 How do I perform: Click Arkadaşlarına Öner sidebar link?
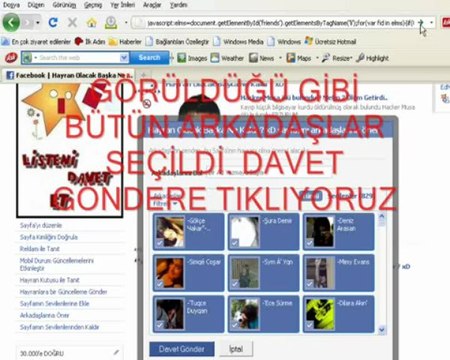[44, 315]
